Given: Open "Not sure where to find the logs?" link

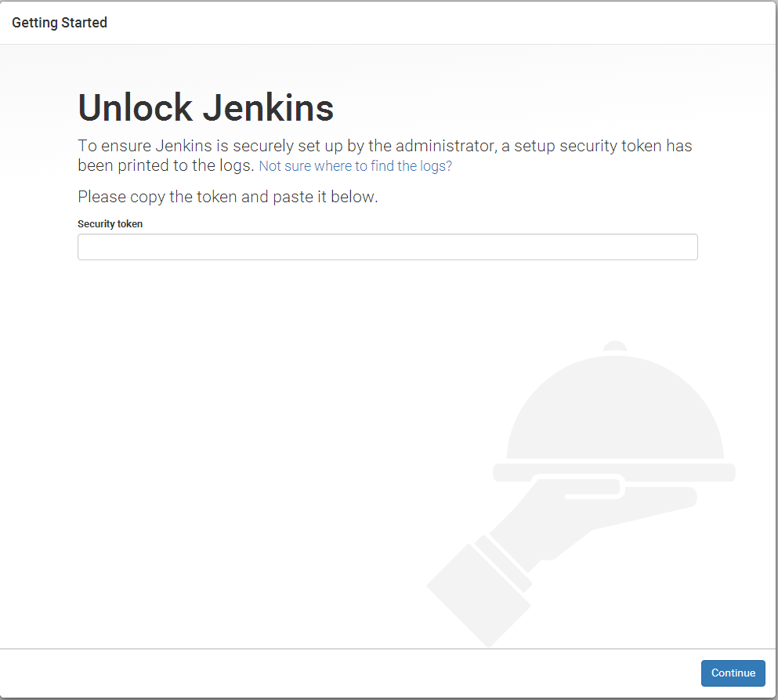Looking at the screenshot, I should (355, 166).
